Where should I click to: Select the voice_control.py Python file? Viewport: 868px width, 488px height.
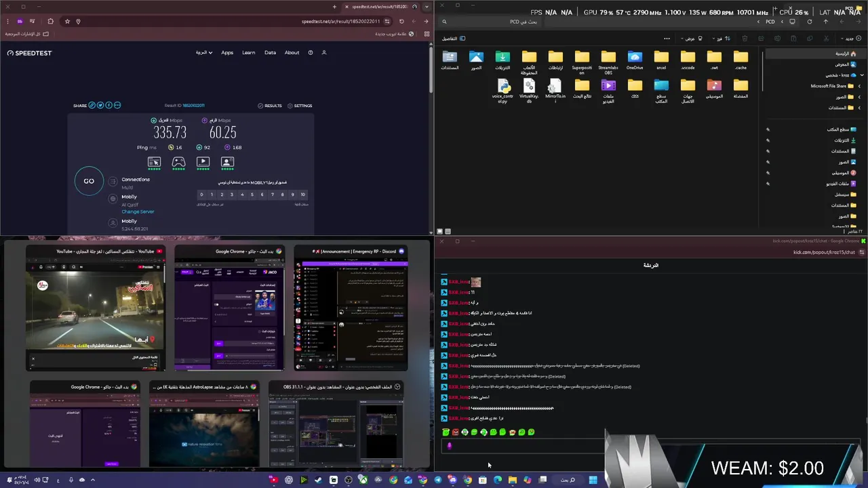pyautogui.click(x=503, y=91)
